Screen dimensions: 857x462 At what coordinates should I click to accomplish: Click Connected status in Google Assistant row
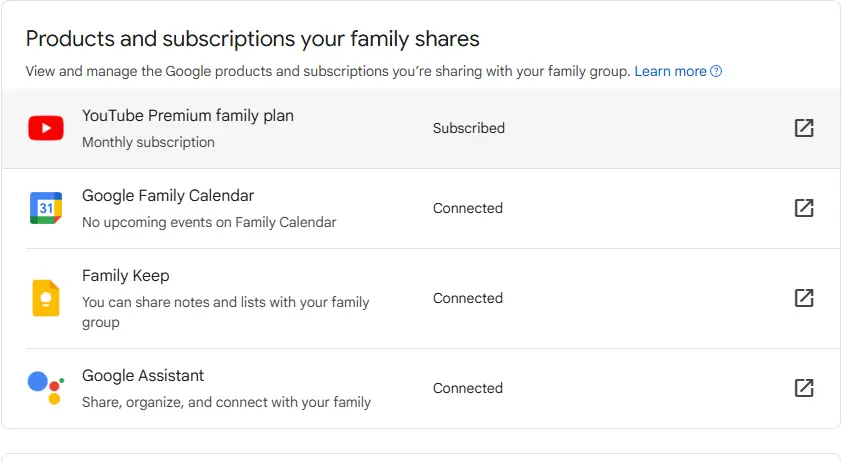click(468, 388)
